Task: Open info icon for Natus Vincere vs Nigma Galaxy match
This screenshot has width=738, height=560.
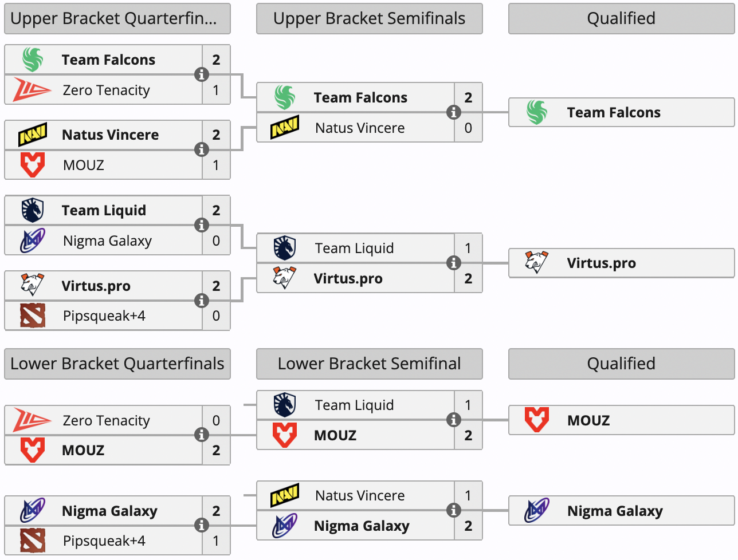Action: coord(453,510)
